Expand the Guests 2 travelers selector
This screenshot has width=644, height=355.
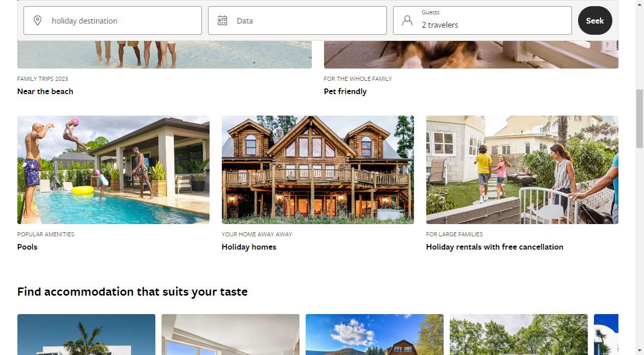click(482, 20)
